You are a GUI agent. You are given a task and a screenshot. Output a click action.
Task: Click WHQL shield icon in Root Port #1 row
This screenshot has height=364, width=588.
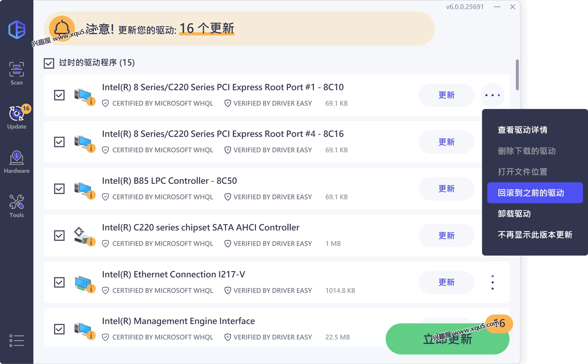(x=105, y=103)
